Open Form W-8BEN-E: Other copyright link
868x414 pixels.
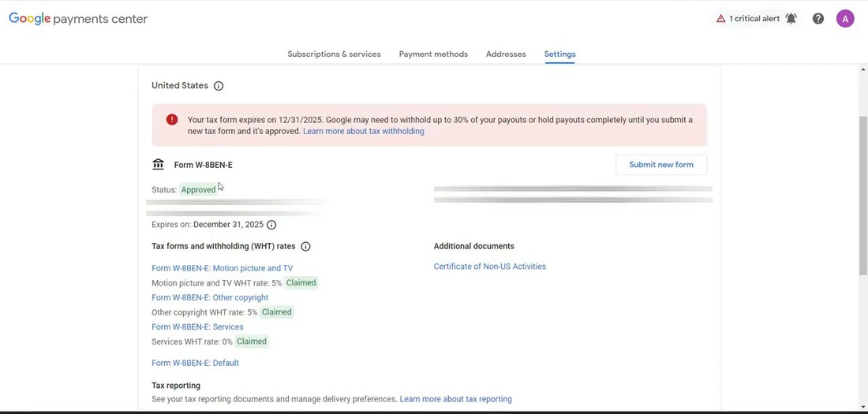coord(210,297)
